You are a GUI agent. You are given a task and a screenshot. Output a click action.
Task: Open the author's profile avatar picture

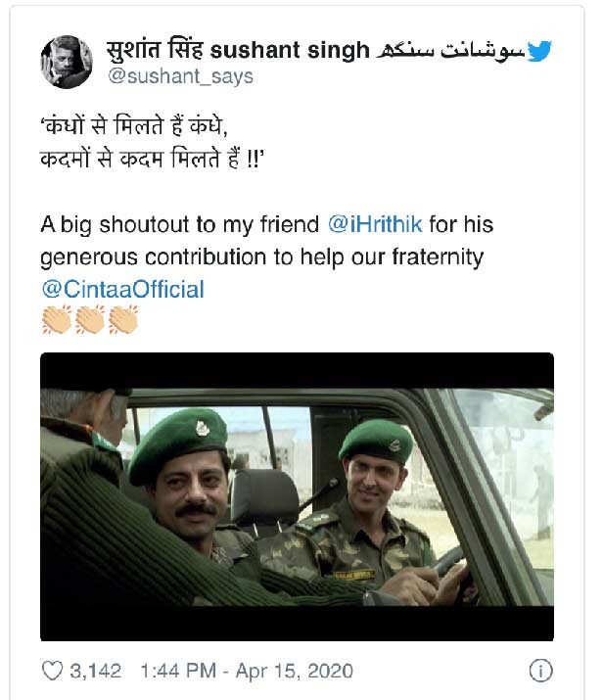tap(67, 62)
